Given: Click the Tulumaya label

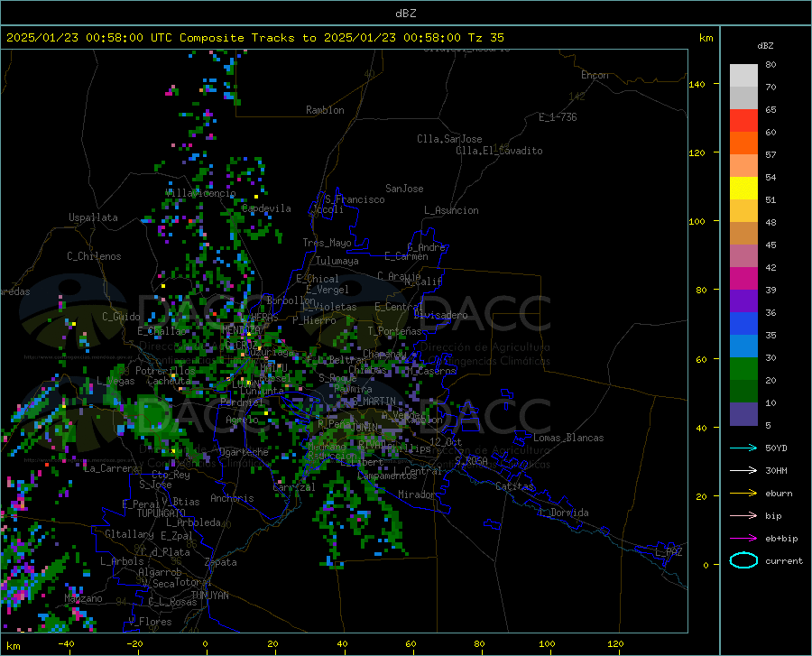Looking at the screenshot, I should tap(337, 261).
